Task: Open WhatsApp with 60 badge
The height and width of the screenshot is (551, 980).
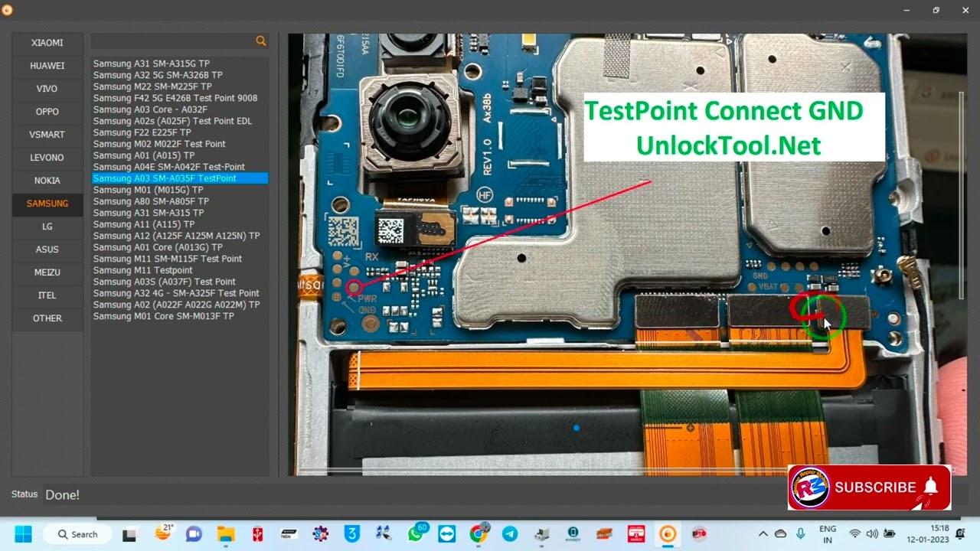Action: pos(416,533)
